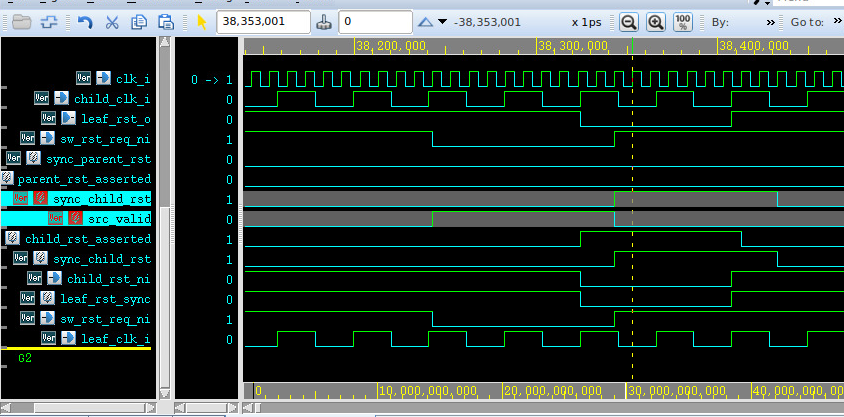Select the leaf_rst_sync signal name
The image size is (844, 417).
coord(106,299)
